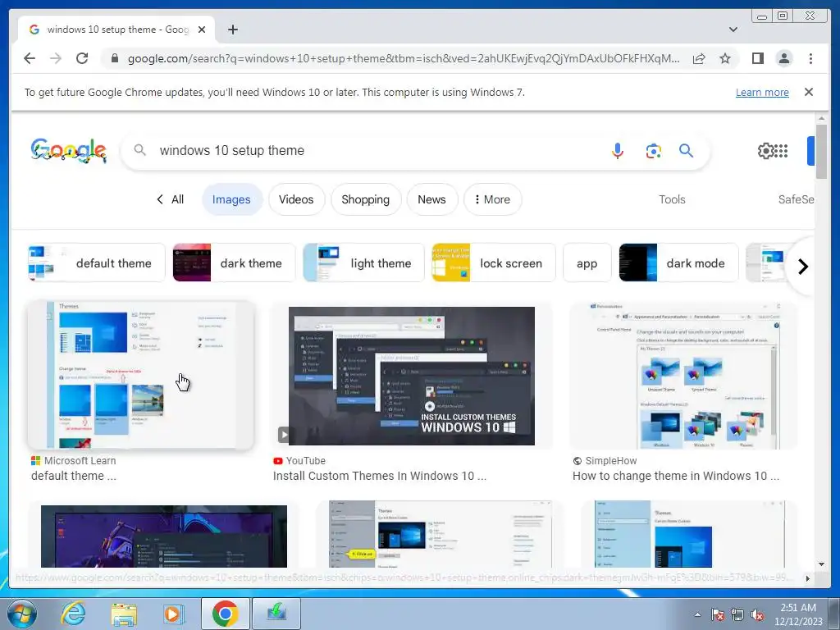840x630 pixels.
Task: Open Chrome's three-dot menu
Action: tap(810, 58)
